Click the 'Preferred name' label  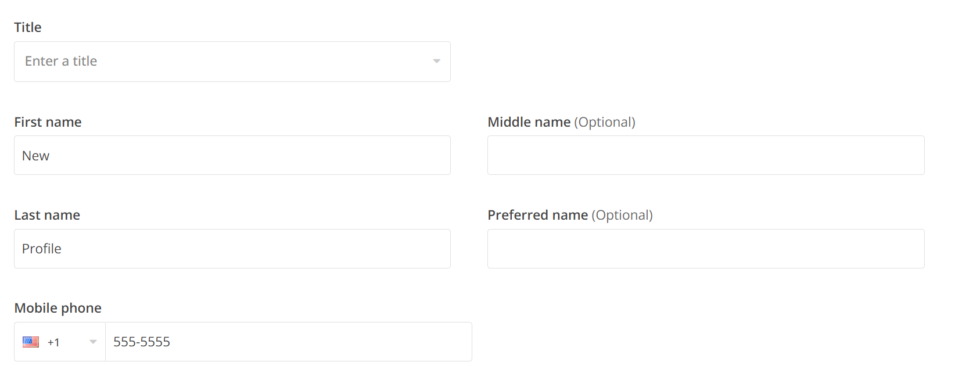pos(537,215)
